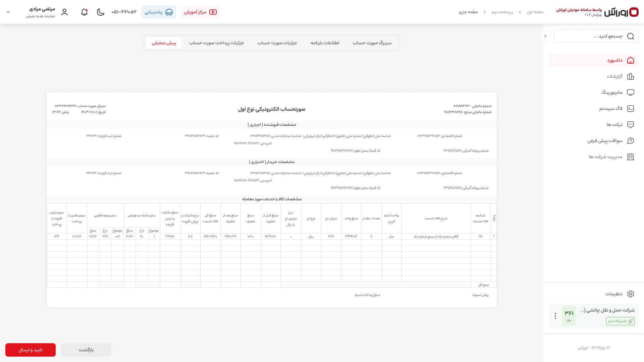
Task: Go to صفحه اول breadcrumb link
Action: [535, 12]
